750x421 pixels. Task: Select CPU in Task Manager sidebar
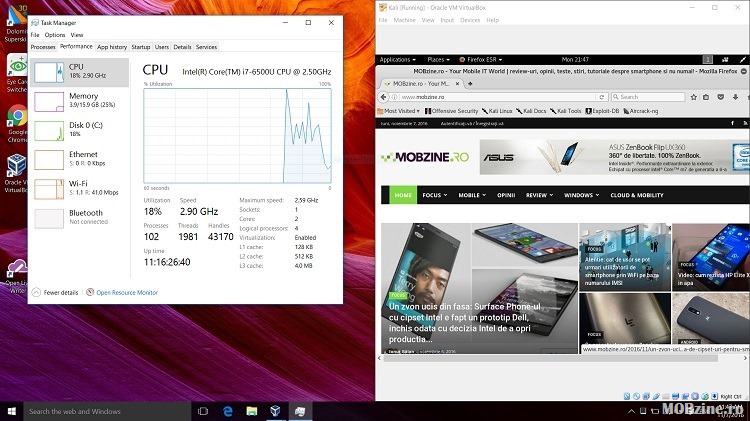tap(79, 72)
